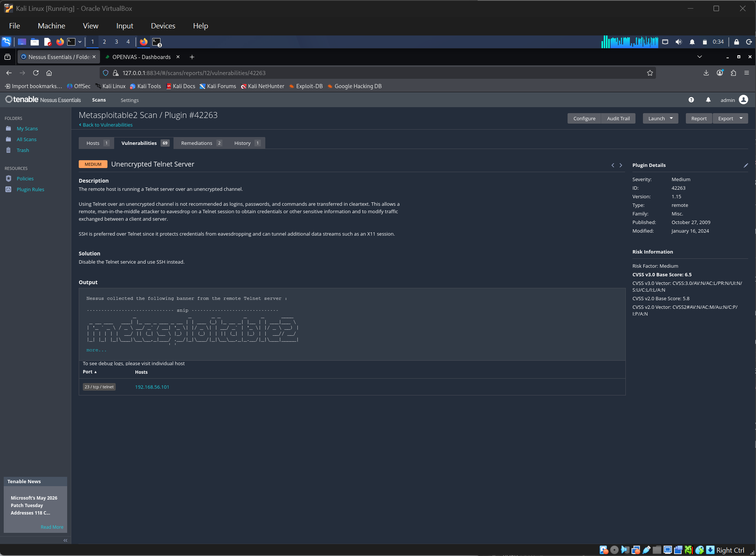Click the 23 / tcp / telnet port tag
Image resolution: width=756 pixels, height=556 pixels.
(x=99, y=387)
